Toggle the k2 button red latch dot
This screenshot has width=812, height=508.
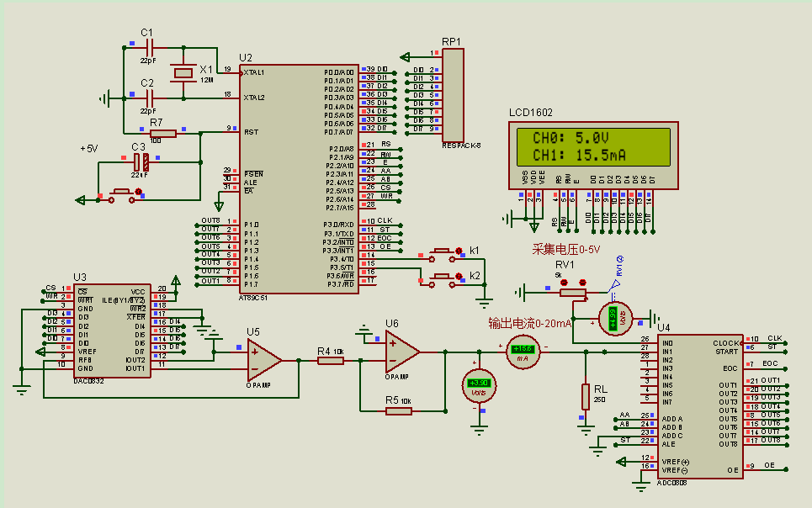pos(459,276)
